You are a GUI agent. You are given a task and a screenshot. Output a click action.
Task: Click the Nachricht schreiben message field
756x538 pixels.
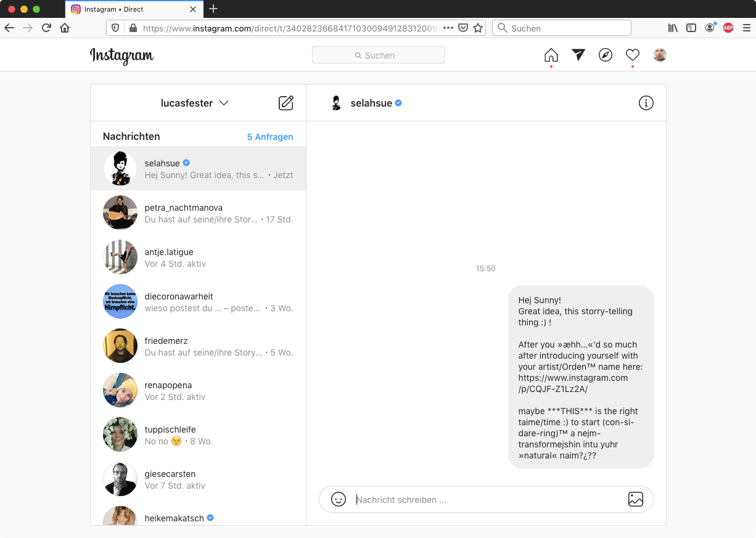pyautogui.click(x=487, y=500)
